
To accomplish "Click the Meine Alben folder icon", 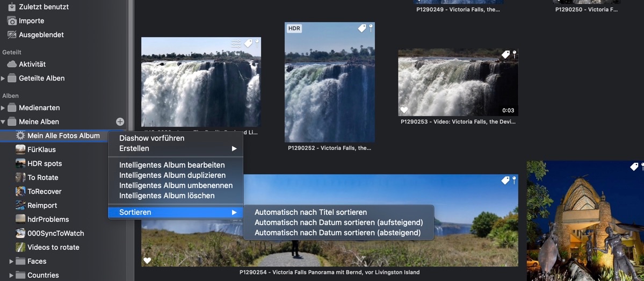I will coord(12,122).
